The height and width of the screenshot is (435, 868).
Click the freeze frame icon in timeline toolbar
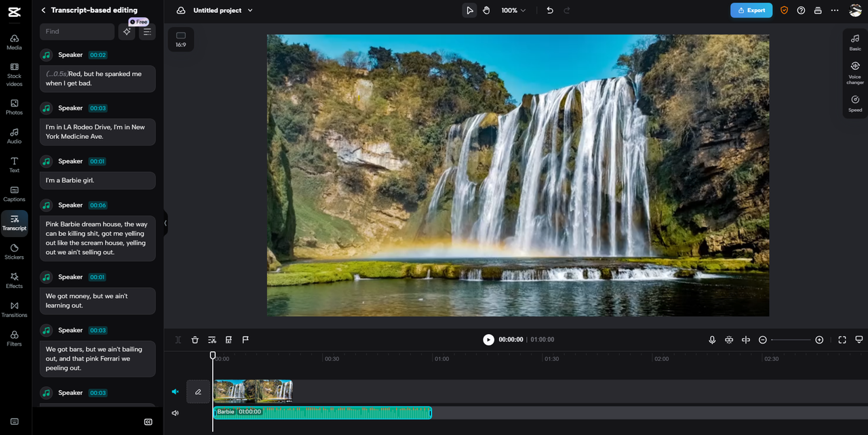(229, 339)
